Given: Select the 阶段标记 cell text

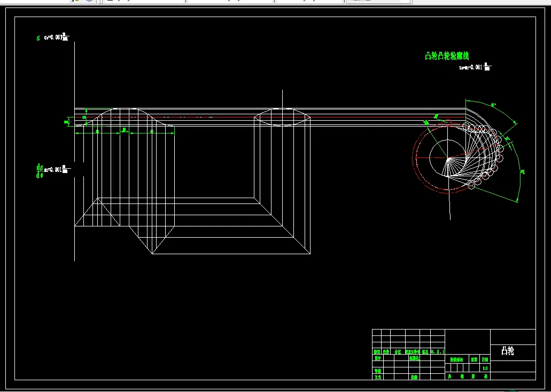Looking at the screenshot, I should tap(456, 359).
